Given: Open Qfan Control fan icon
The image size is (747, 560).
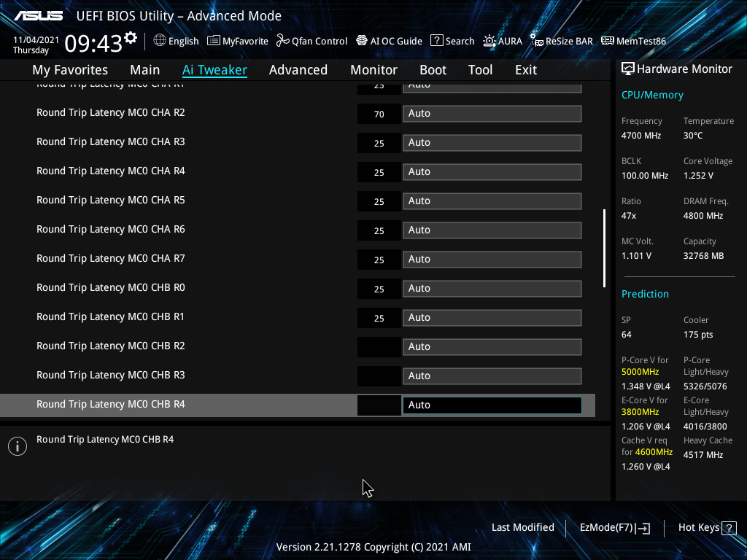Looking at the screenshot, I should (282, 41).
